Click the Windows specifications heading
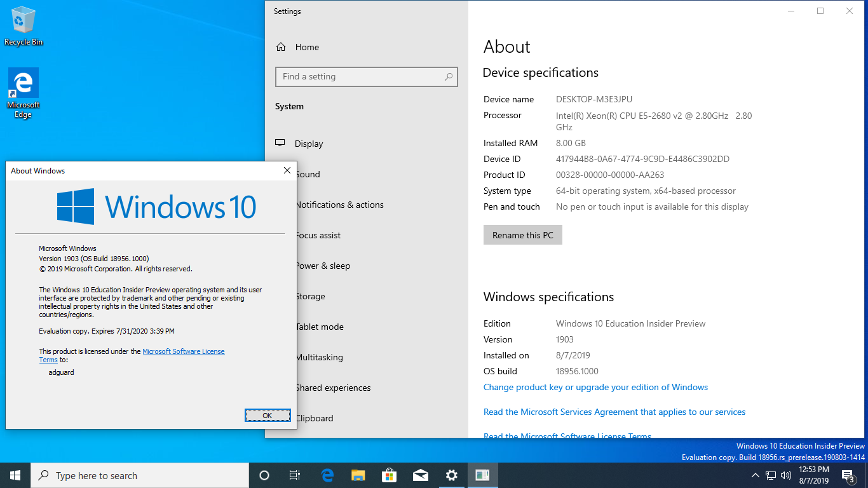Screen dimensions: 868x488 (549, 297)
